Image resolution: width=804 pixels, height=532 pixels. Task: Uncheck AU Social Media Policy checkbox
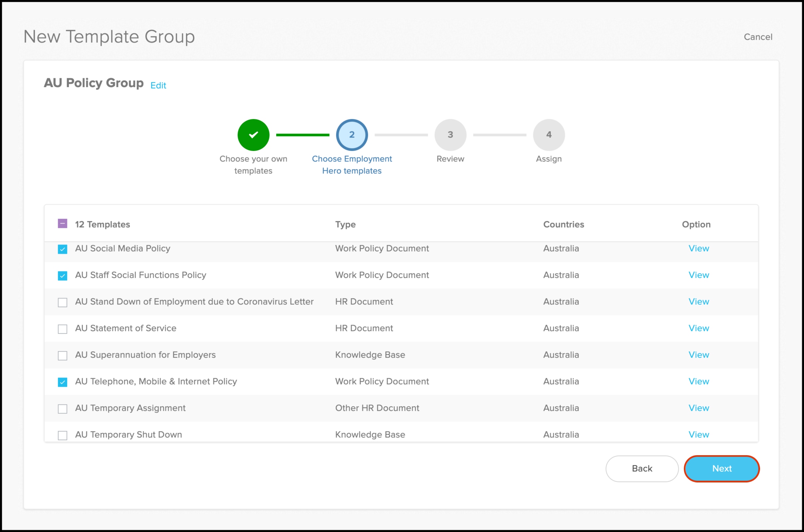pyautogui.click(x=63, y=249)
